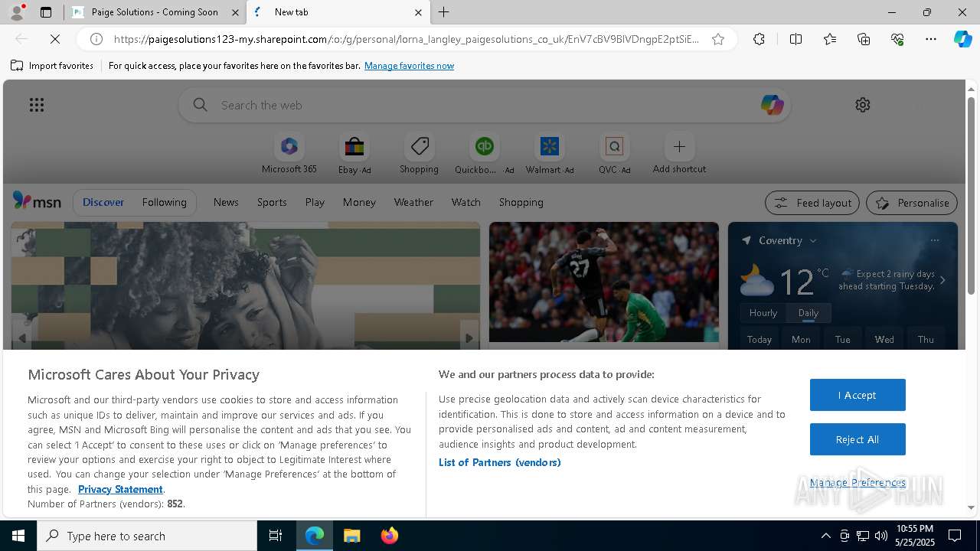
Task: Open the Microsoft apps grid launcher
Action: 37,105
